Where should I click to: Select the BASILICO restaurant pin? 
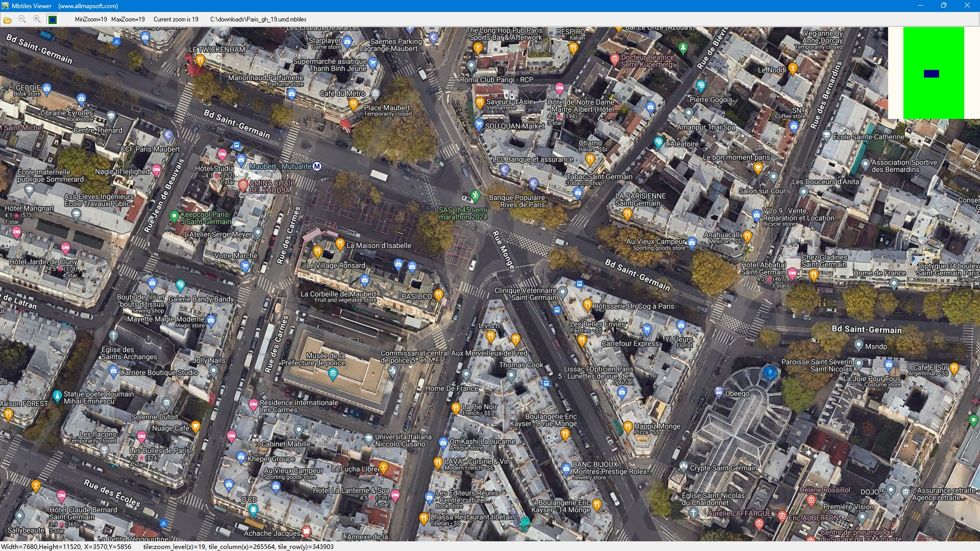tap(438, 295)
